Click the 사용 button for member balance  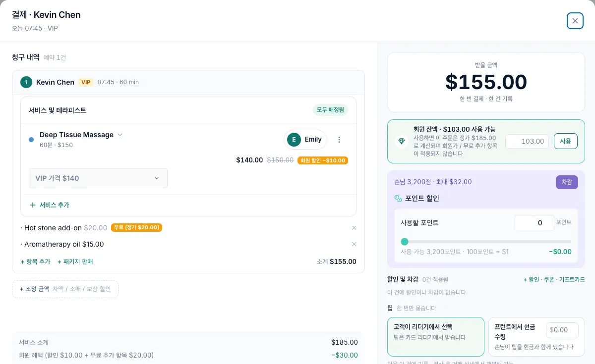[x=566, y=141]
